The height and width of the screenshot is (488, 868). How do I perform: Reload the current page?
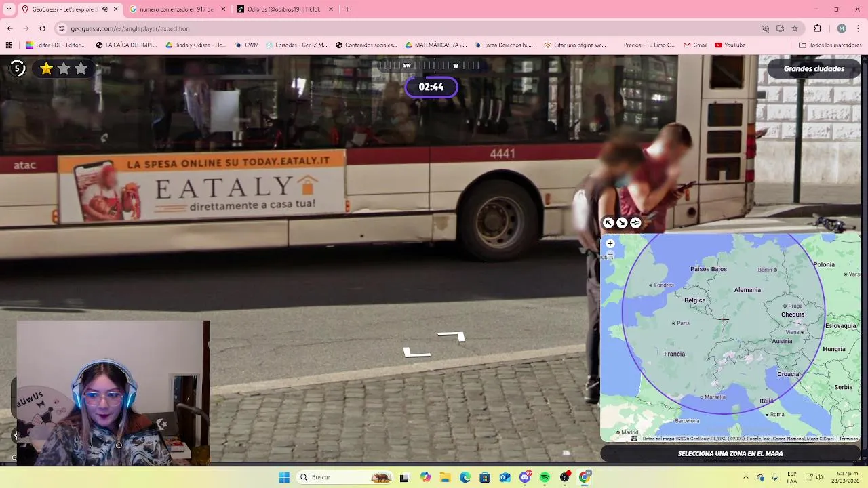[42, 28]
